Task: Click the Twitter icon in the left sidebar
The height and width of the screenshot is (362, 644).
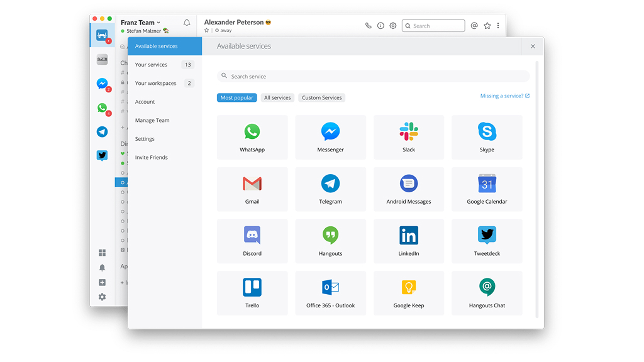Action: tap(102, 156)
